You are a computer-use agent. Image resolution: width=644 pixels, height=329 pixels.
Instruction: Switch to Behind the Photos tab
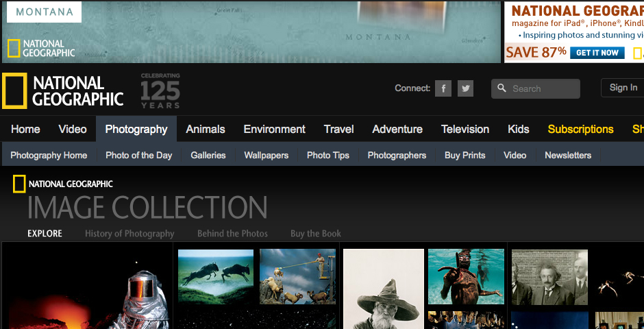[232, 234]
